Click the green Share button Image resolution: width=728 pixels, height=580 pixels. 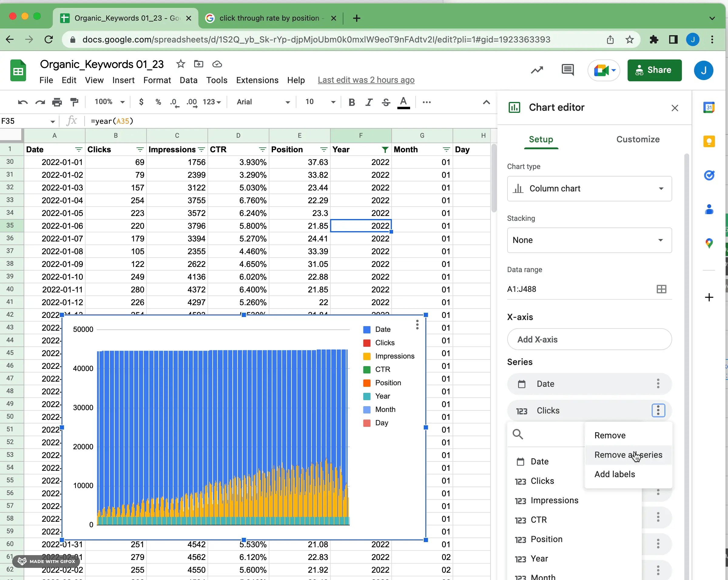tap(654, 70)
